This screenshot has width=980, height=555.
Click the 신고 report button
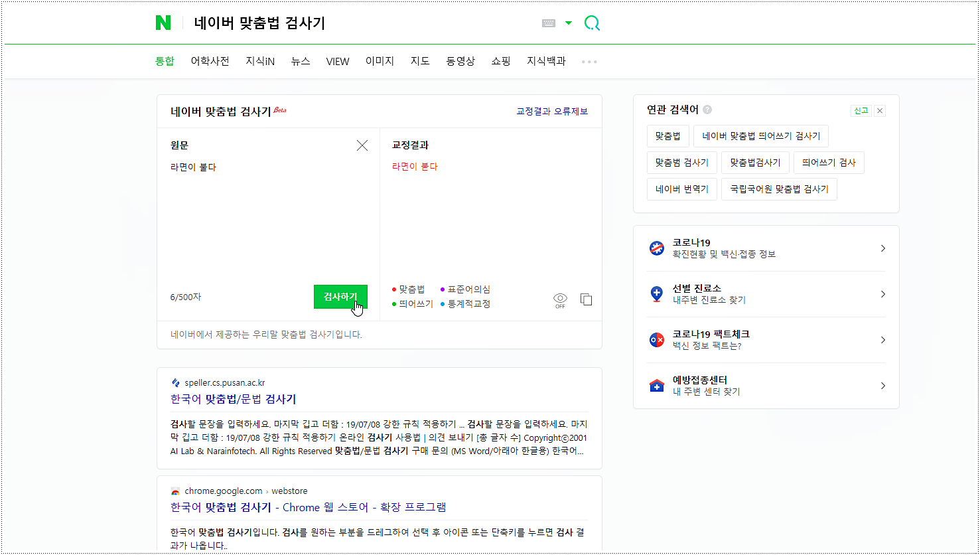click(861, 110)
